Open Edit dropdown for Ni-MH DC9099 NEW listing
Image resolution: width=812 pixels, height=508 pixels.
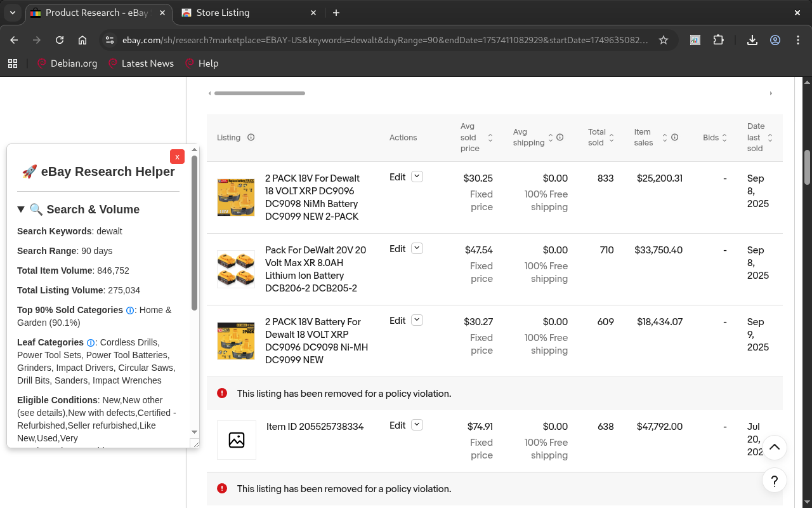(417, 321)
